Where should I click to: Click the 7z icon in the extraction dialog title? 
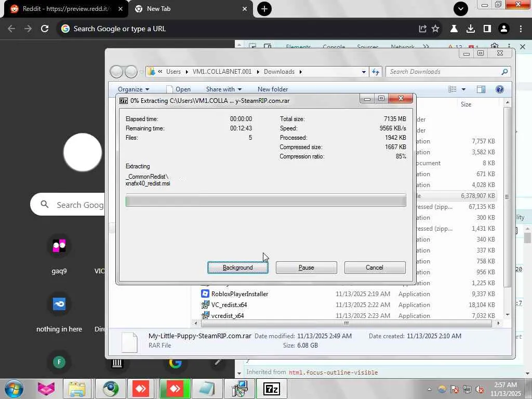(x=124, y=101)
